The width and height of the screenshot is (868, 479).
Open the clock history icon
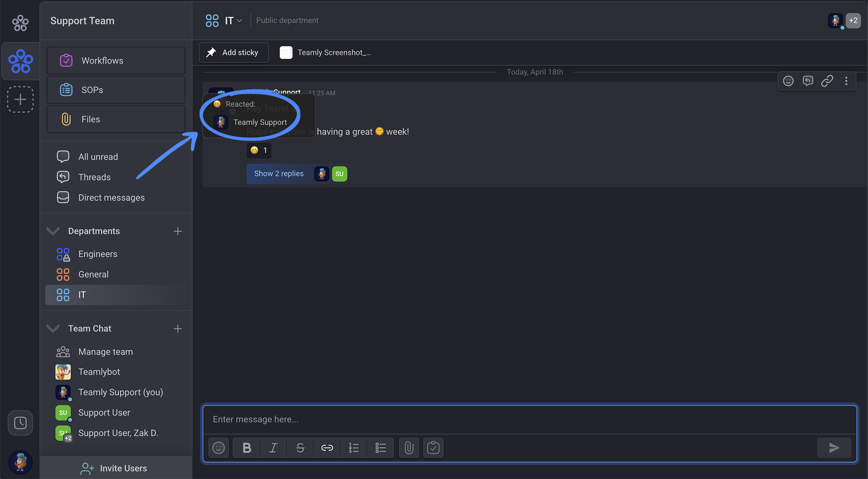pos(20,423)
